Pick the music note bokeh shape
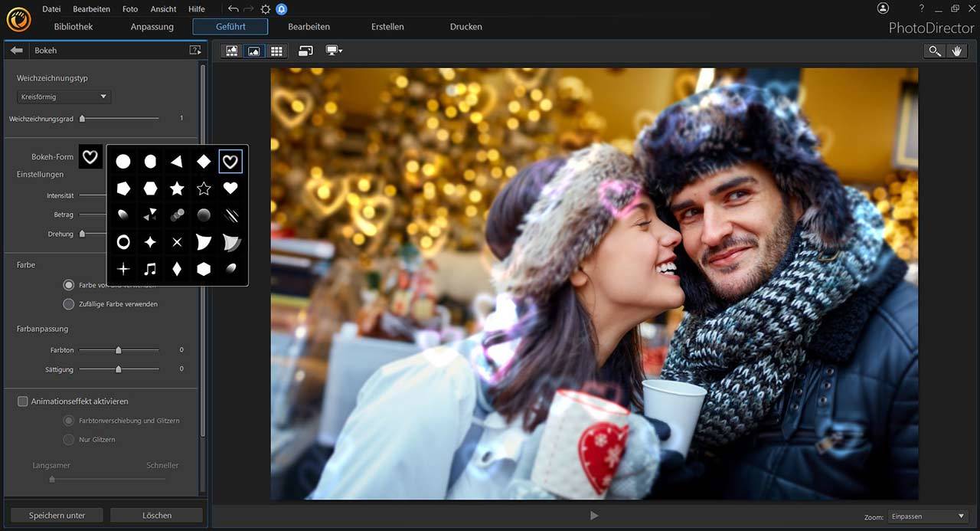 (x=150, y=269)
